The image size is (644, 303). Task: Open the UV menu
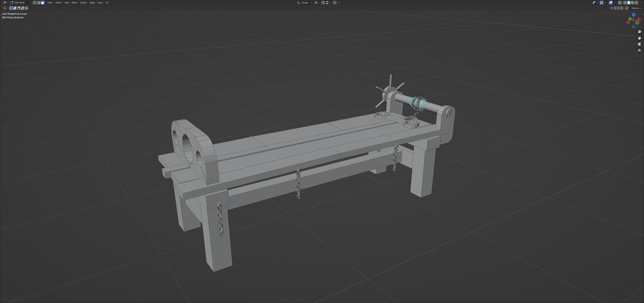tap(107, 2)
